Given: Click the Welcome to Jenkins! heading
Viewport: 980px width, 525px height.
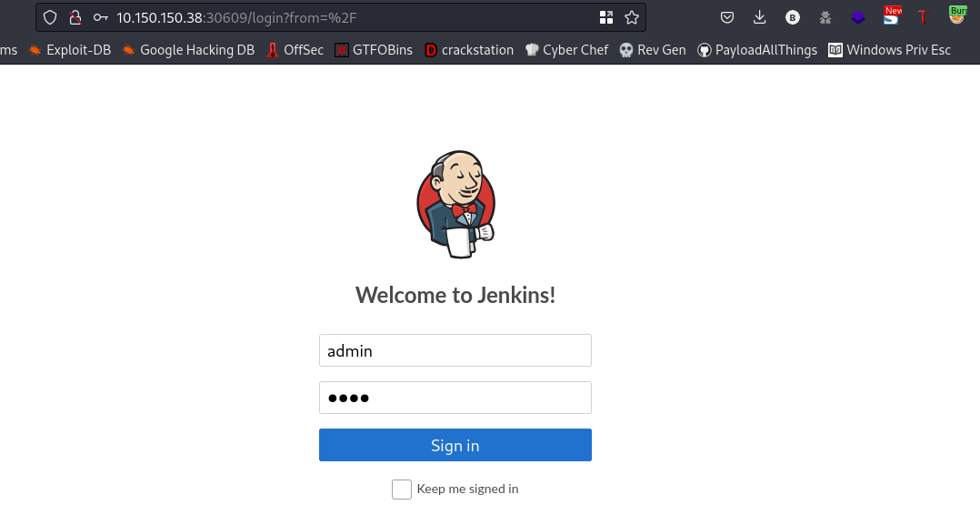Looking at the screenshot, I should coord(455,296).
